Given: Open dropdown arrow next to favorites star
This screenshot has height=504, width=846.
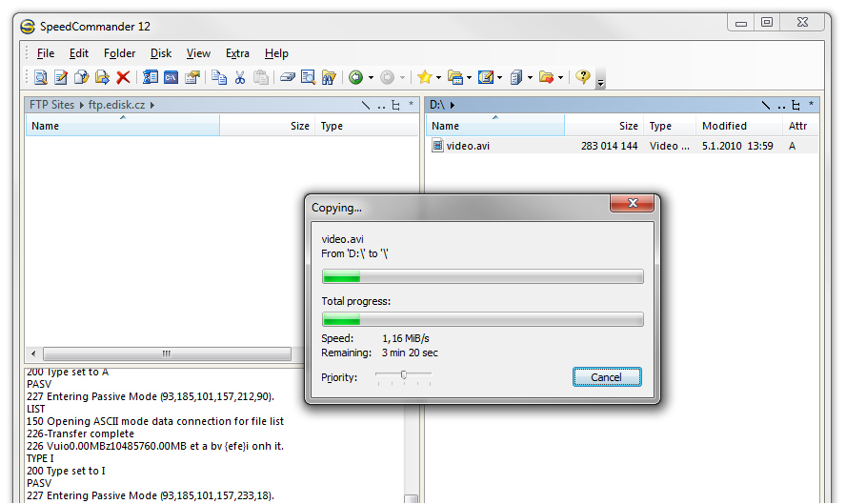Looking at the screenshot, I should pyautogui.click(x=439, y=78).
